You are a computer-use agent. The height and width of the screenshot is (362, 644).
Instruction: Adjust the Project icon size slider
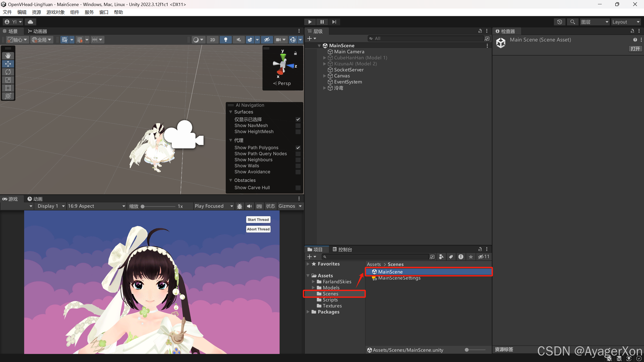point(475,350)
